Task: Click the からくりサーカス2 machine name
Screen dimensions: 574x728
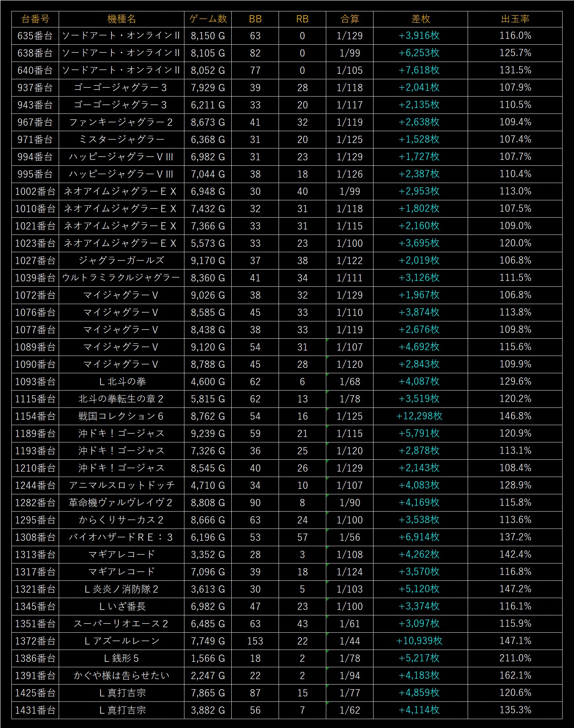Action: tap(122, 520)
